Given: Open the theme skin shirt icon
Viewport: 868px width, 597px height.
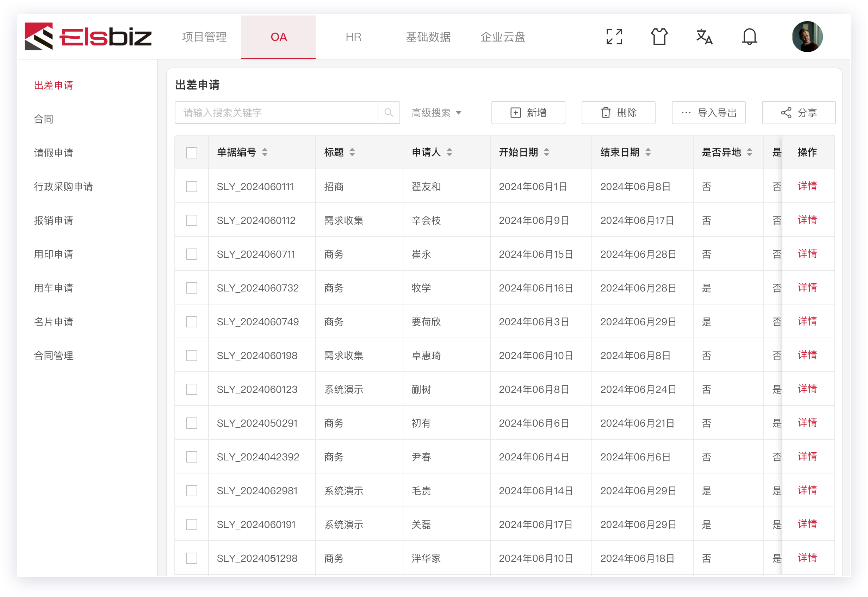Looking at the screenshot, I should tap(659, 37).
